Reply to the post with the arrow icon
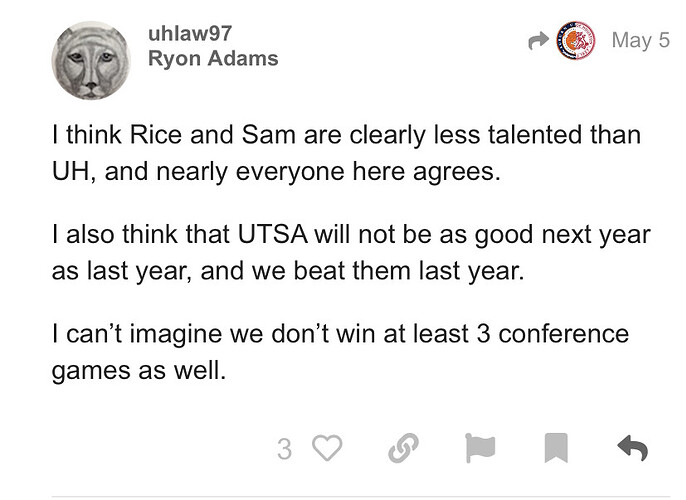The image size is (686, 500). (x=633, y=448)
